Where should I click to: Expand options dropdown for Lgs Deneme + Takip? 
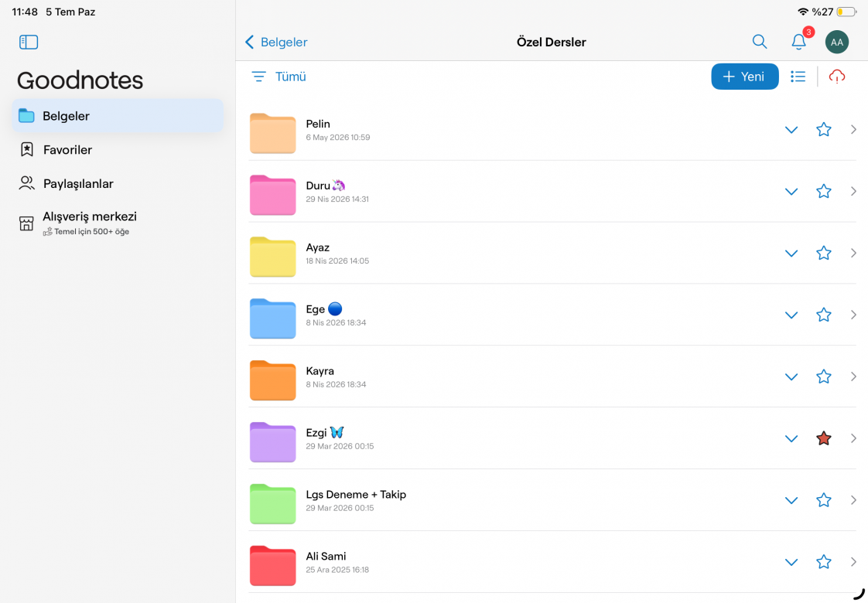[x=791, y=501]
